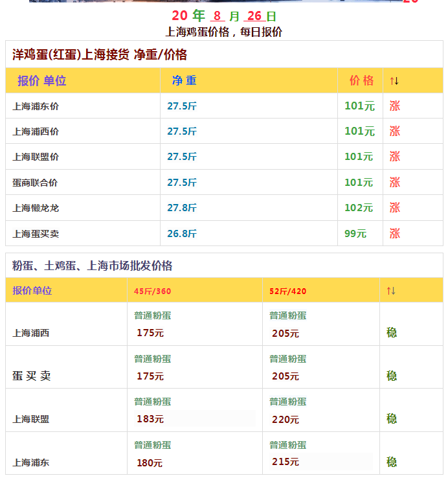448x478 pixels.
Task: Select the 涨 indicator for 上海懒龙龙
Action: pyautogui.click(x=394, y=208)
